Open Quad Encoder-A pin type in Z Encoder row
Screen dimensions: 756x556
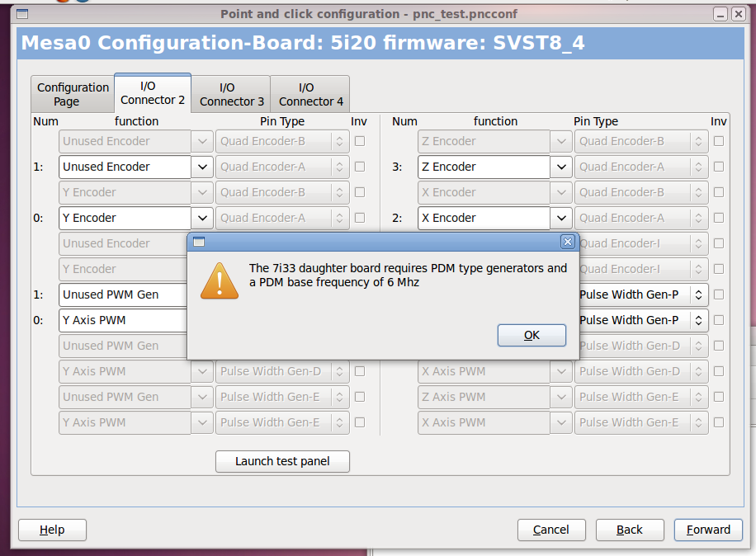coord(641,167)
